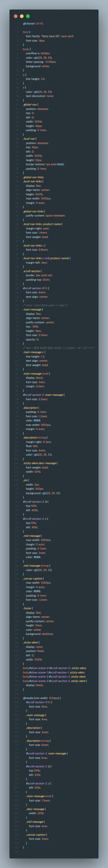
Task: Click the @charset 'utf-8' line
Action: pos(33,24)
